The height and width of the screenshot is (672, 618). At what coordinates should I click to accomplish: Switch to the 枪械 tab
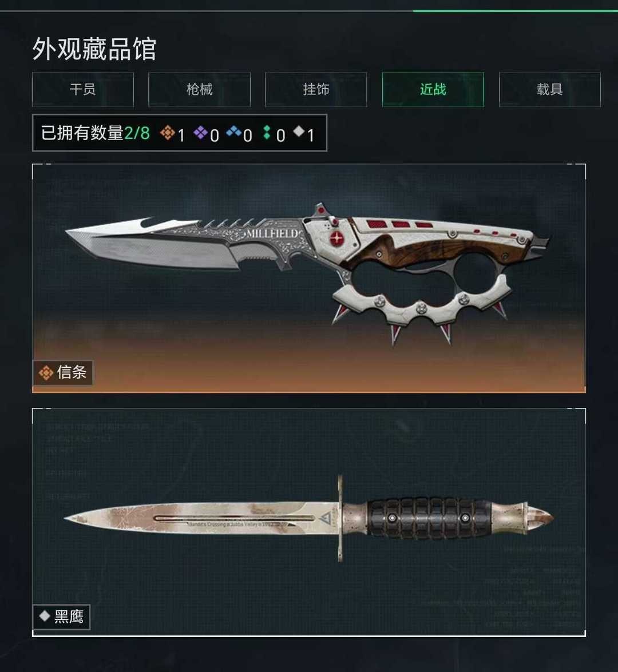click(x=200, y=90)
